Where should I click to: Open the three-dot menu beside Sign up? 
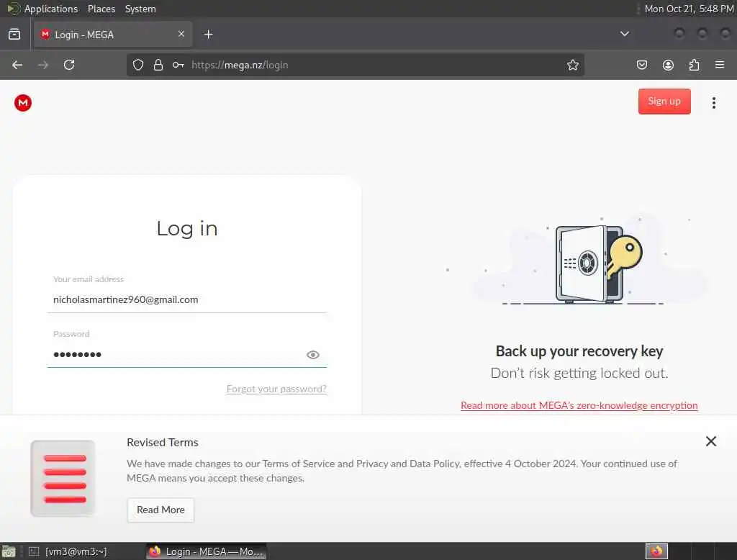click(x=713, y=102)
